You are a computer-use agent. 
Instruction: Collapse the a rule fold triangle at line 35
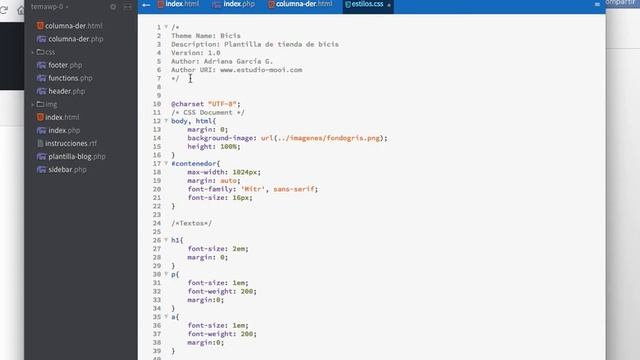click(166, 317)
